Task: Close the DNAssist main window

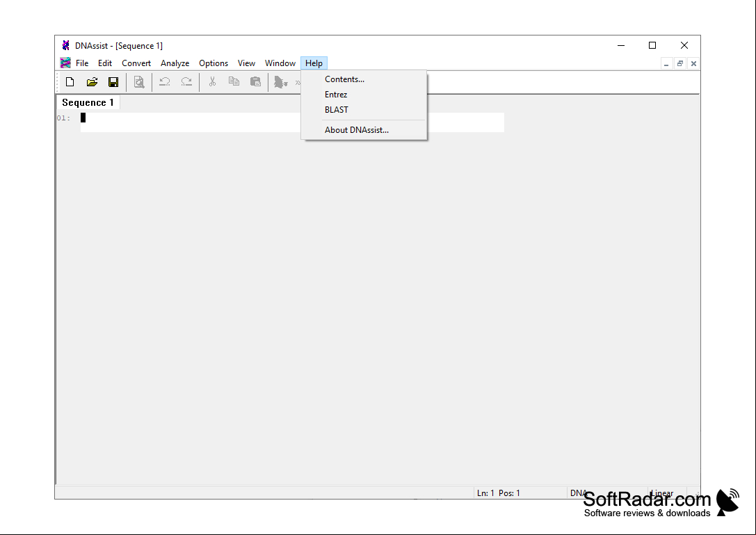Action: 684,45
